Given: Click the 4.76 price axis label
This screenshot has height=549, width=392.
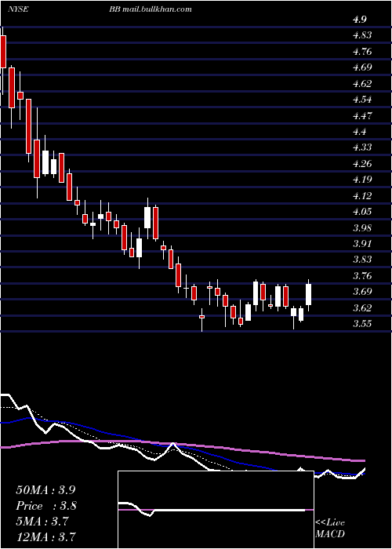Looking at the screenshot, I should (x=362, y=51).
